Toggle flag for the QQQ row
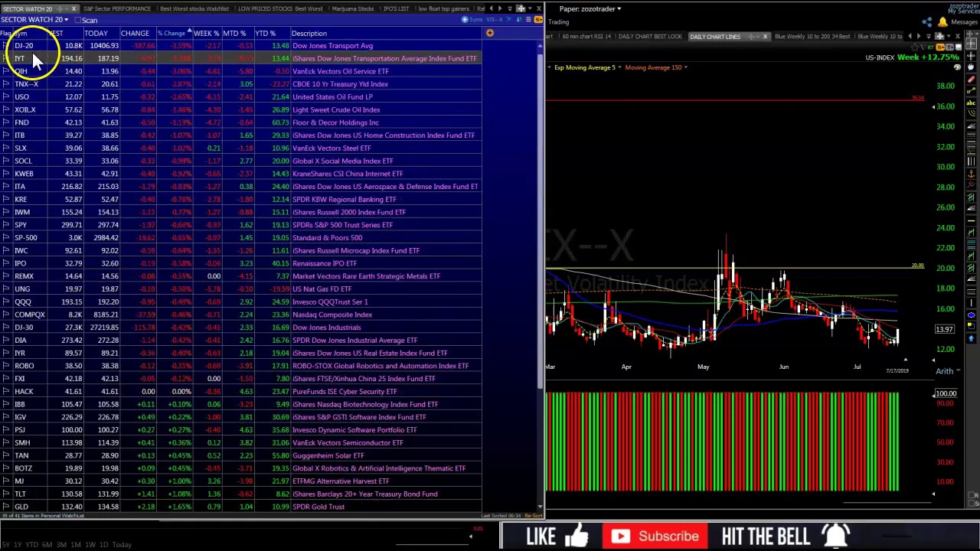 point(5,302)
